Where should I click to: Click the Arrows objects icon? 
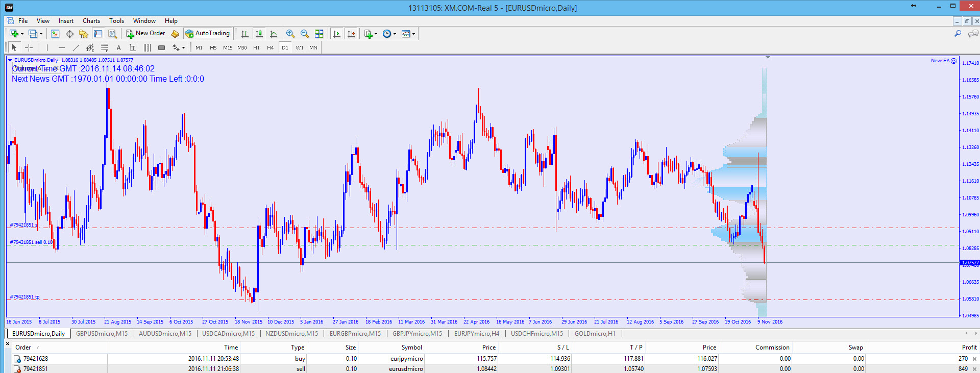click(x=176, y=47)
